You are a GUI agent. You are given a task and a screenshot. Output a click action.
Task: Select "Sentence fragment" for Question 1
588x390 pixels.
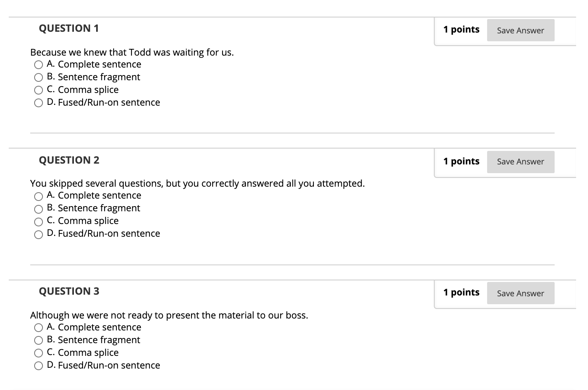pyautogui.click(x=39, y=77)
